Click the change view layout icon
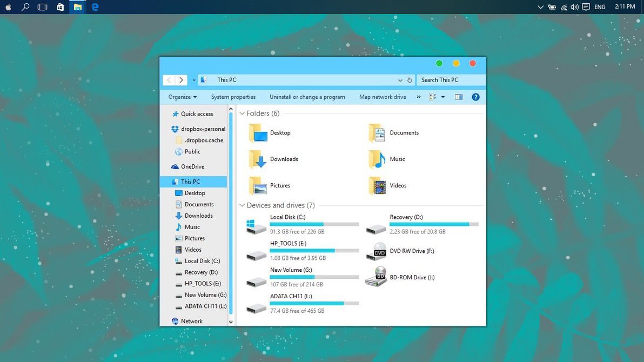 [432, 97]
